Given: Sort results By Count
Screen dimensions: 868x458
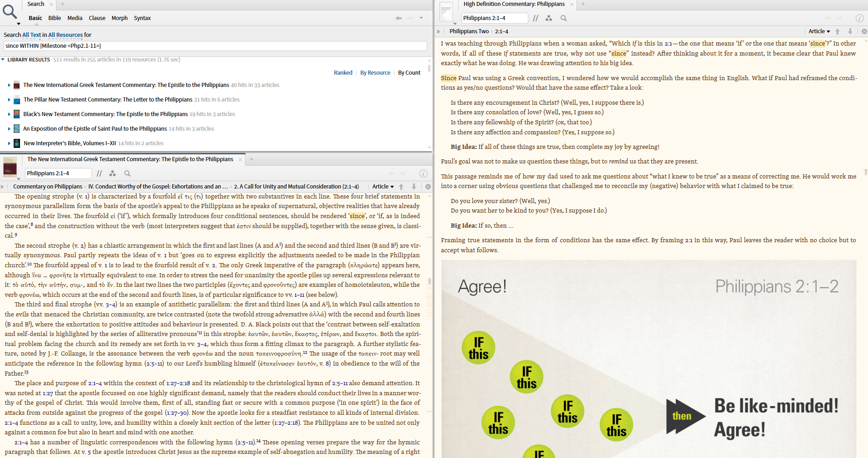Looking at the screenshot, I should (409, 72).
